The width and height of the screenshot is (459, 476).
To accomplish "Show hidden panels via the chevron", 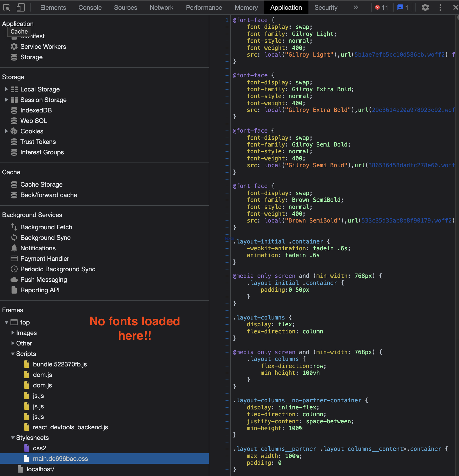I will click(x=356, y=8).
